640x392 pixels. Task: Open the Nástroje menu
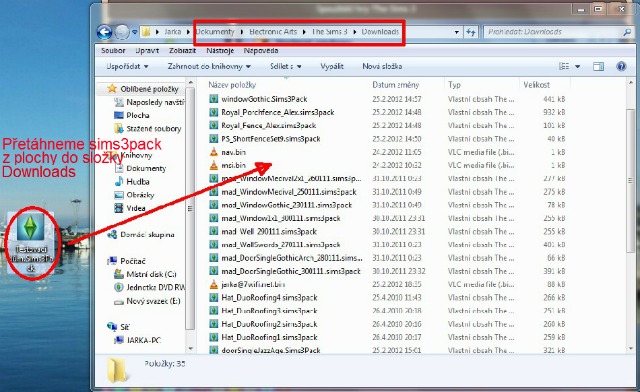coord(220,51)
